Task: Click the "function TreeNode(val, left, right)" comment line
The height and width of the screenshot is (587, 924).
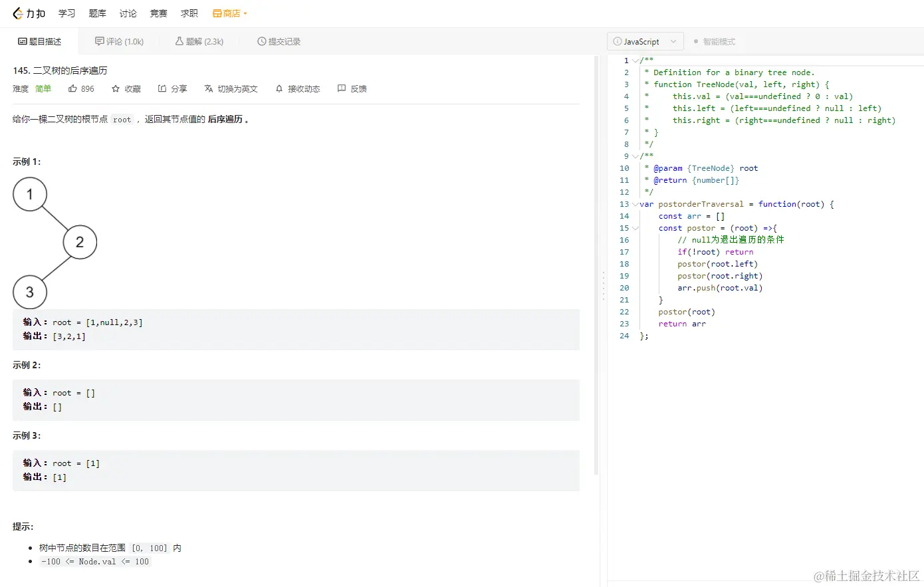Action: (741, 84)
